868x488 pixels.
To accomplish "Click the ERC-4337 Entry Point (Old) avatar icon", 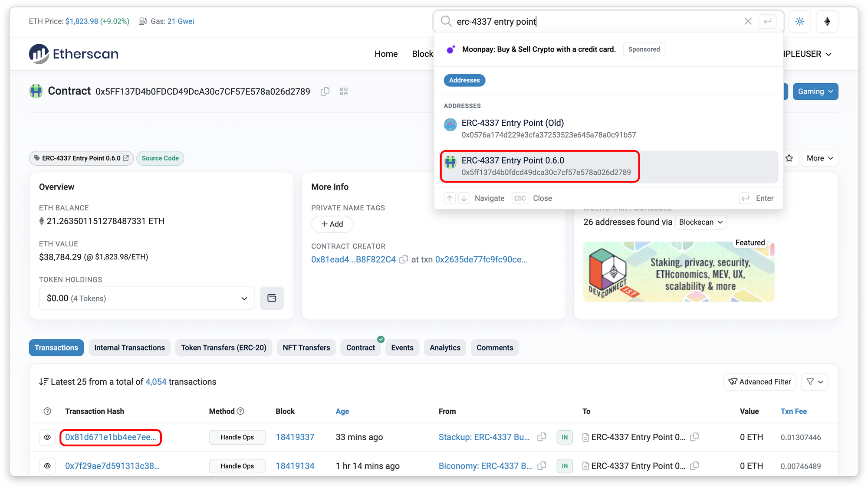I will [450, 125].
